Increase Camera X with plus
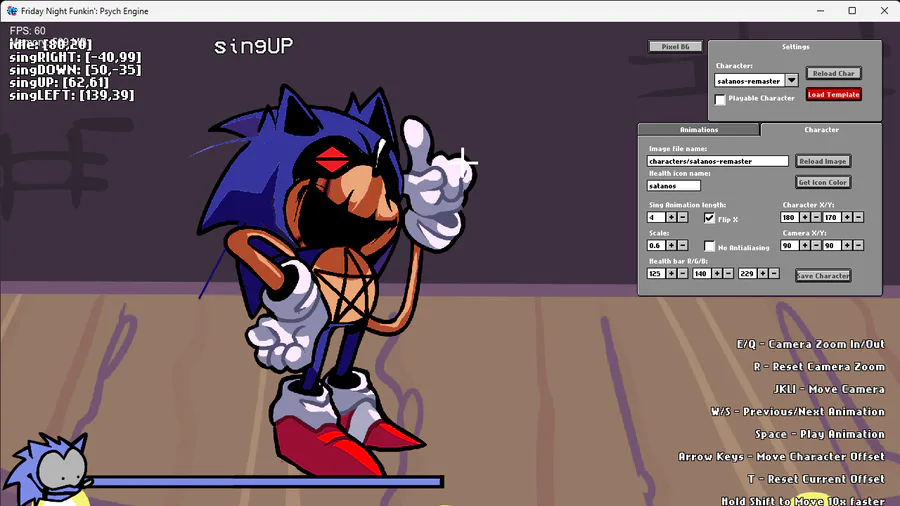900x506 pixels. tap(805, 246)
